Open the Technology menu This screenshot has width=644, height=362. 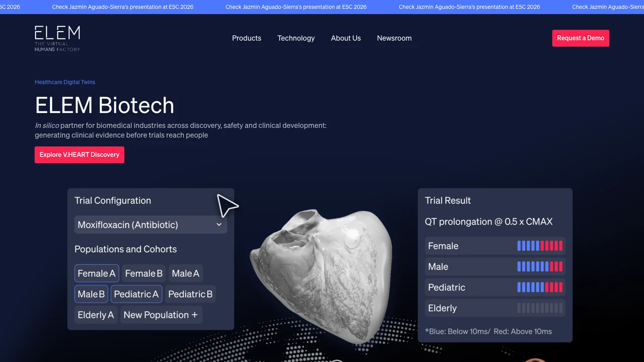pyautogui.click(x=296, y=38)
